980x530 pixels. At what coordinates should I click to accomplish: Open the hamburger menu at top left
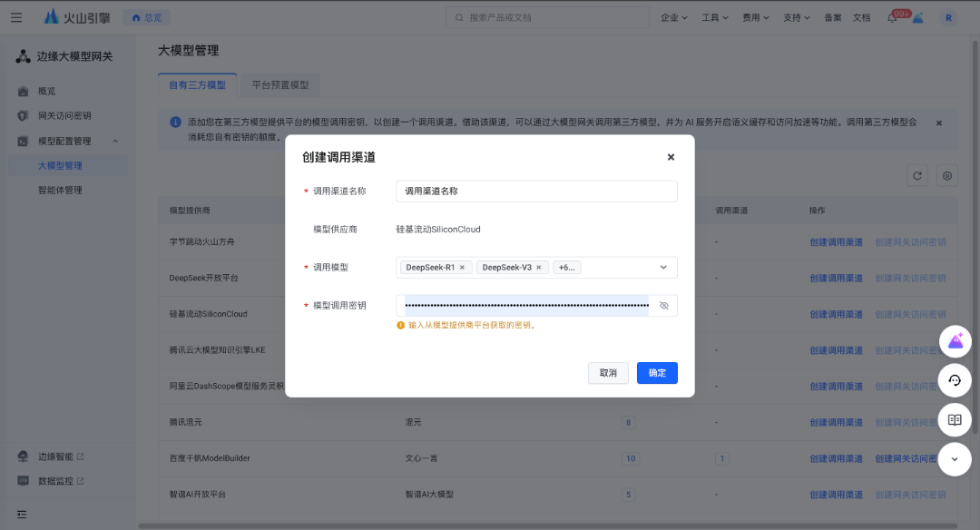coord(16,17)
